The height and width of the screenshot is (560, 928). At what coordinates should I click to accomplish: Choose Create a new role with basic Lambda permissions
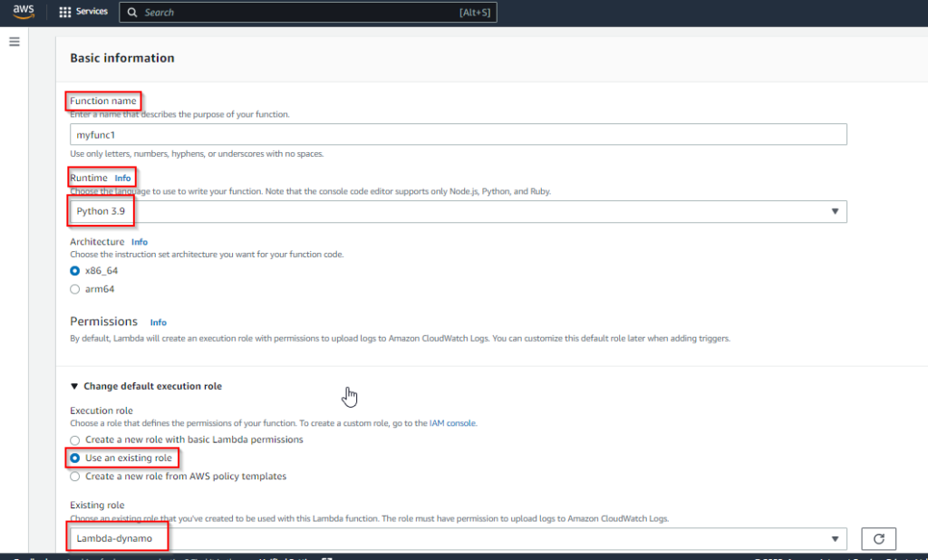(x=75, y=439)
